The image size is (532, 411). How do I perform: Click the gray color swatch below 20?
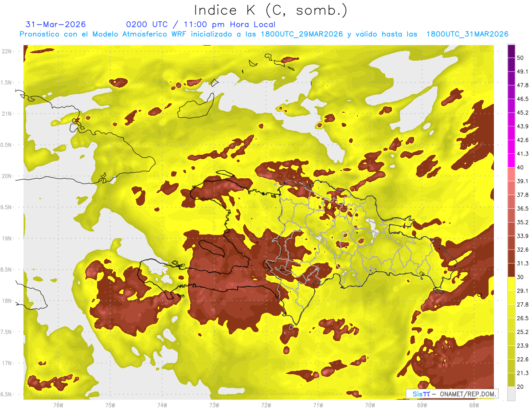511,393
